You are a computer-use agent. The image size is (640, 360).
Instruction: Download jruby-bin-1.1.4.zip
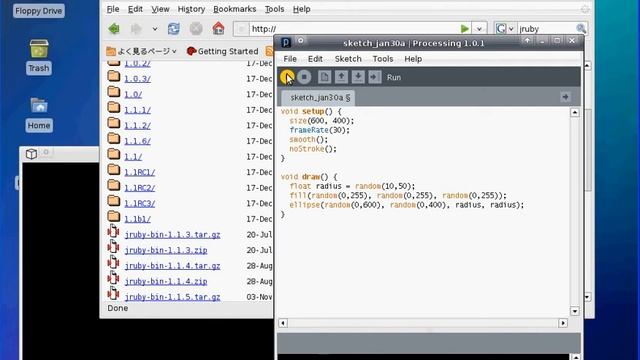tap(166, 281)
